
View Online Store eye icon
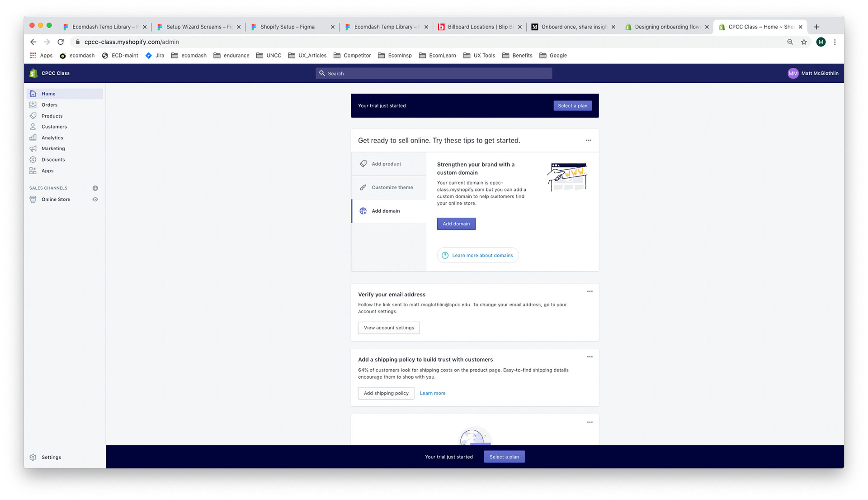tap(95, 199)
